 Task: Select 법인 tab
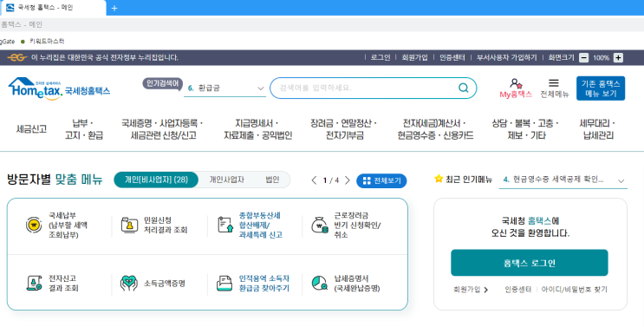click(x=272, y=180)
